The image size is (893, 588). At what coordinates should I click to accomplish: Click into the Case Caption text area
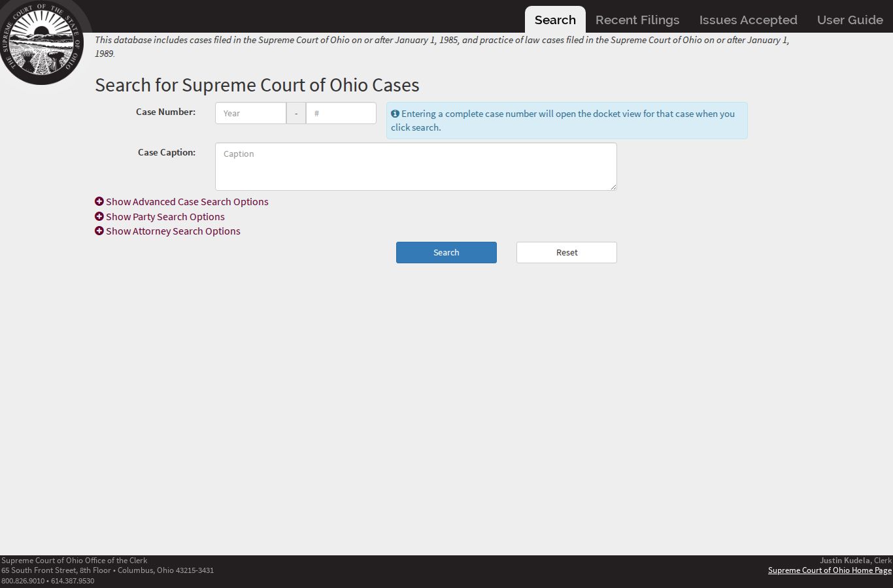tap(416, 167)
